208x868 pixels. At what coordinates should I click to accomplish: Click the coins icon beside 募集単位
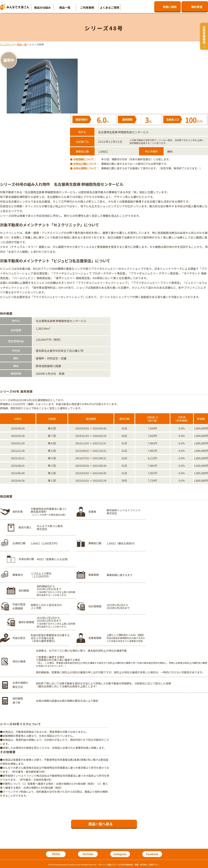tap(5, 575)
